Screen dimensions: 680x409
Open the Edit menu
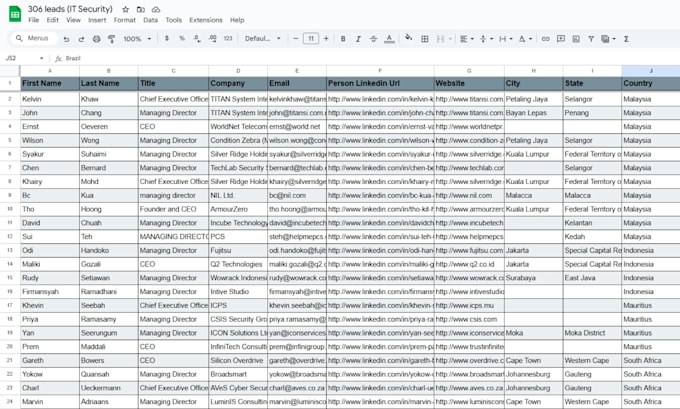click(x=52, y=20)
